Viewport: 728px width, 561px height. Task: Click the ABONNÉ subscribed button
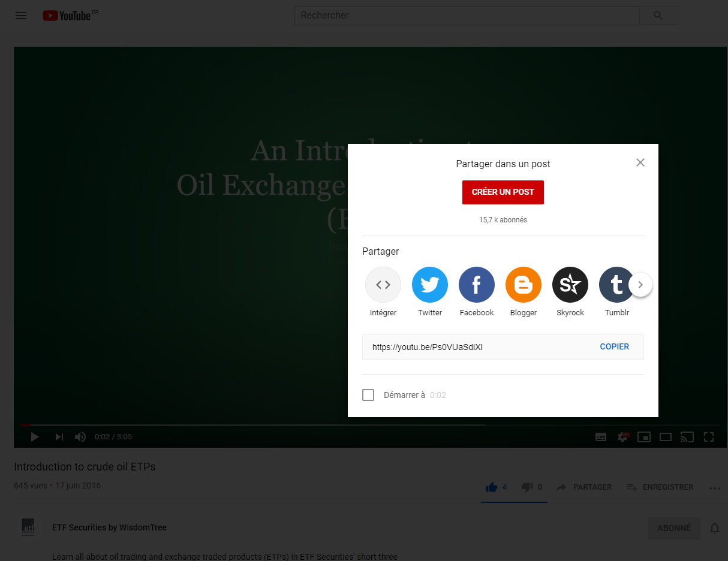pyautogui.click(x=674, y=528)
